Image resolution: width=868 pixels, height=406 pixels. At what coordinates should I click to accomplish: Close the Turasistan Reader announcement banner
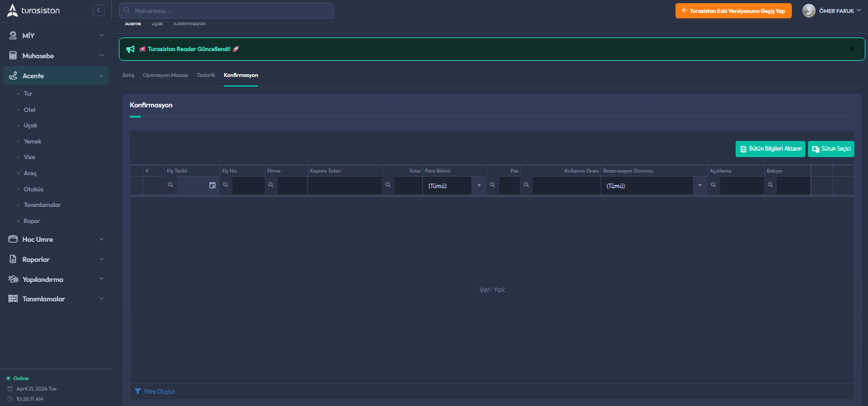852,49
